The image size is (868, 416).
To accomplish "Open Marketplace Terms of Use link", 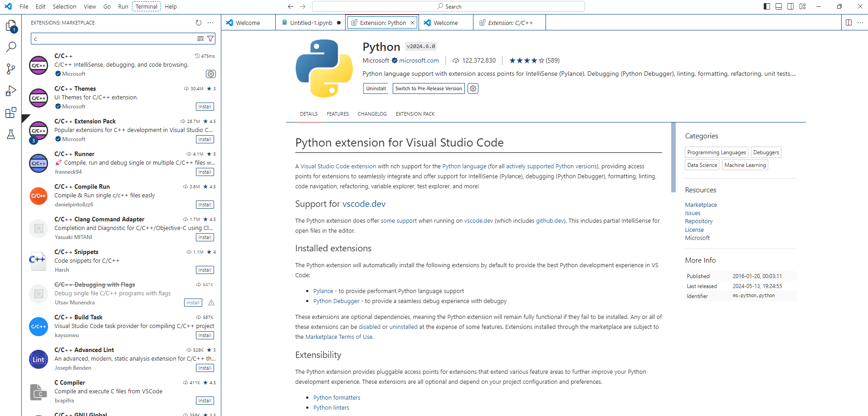I will pyautogui.click(x=339, y=337).
